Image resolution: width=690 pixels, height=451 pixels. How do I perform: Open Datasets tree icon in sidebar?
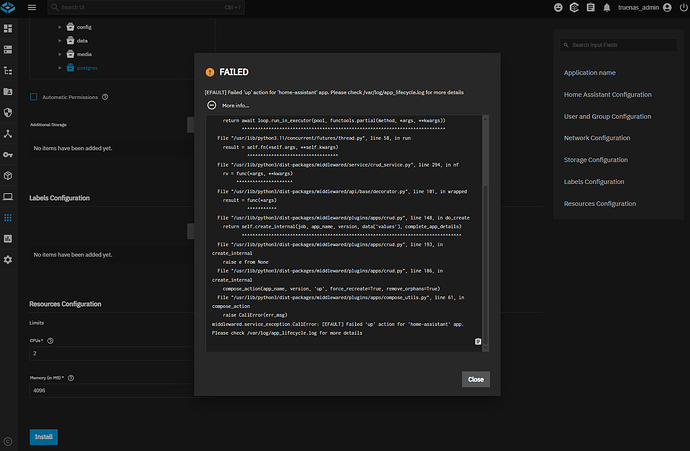8,70
